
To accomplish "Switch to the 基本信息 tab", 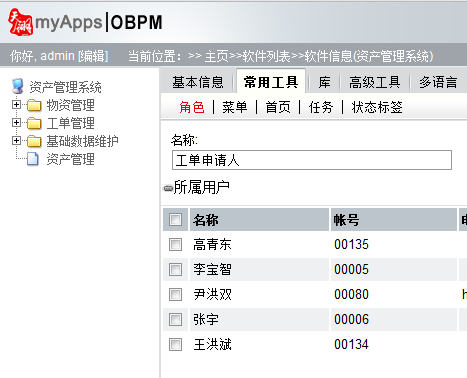I will tap(198, 82).
